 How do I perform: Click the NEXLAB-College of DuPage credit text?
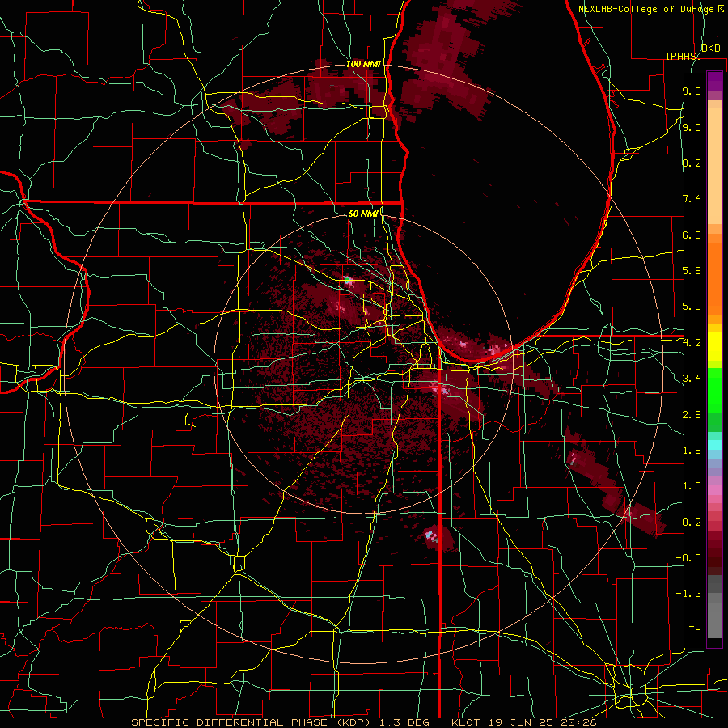click(x=647, y=9)
